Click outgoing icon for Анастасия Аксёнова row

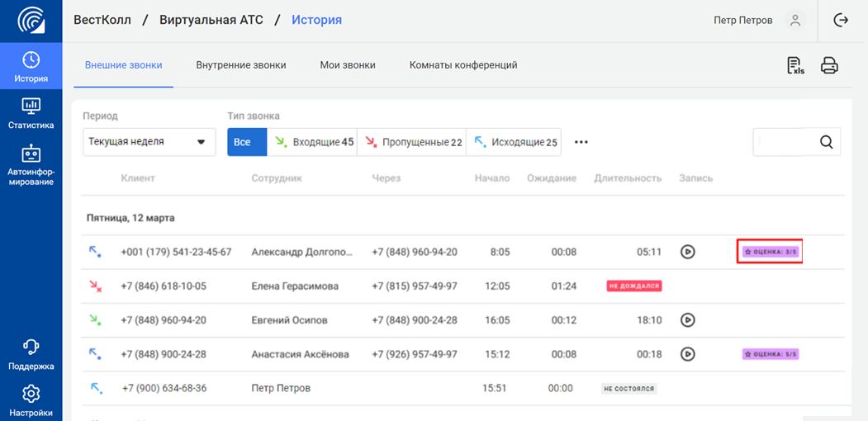point(95,353)
